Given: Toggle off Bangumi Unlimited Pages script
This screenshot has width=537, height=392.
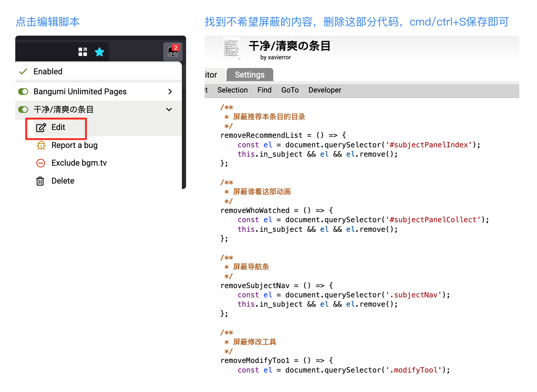Looking at the screenshot, I should pyautogui.click(x=23, y=92).
